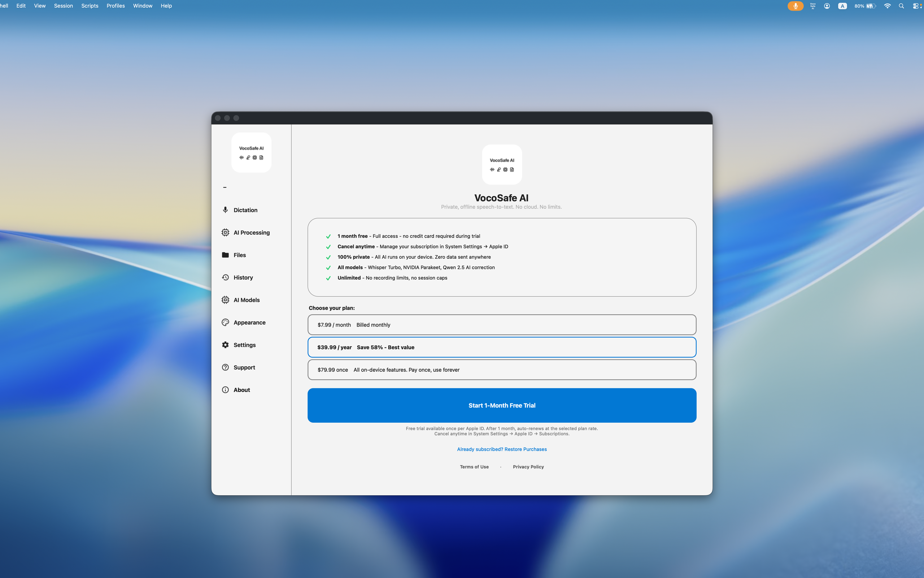The width and height of the screenshot is (924, 578).
Task: Click the '1 month free' feature line
Action: click(x=409, y=236)
